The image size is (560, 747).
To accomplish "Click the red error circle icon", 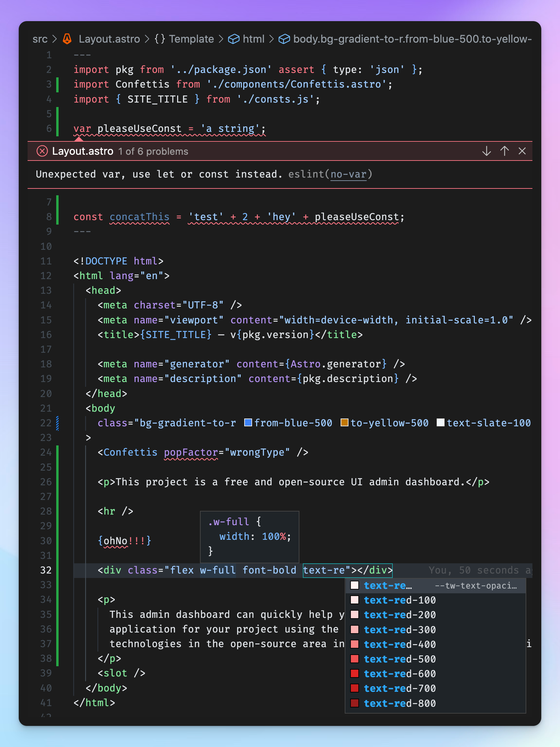I will pos(42,151).
